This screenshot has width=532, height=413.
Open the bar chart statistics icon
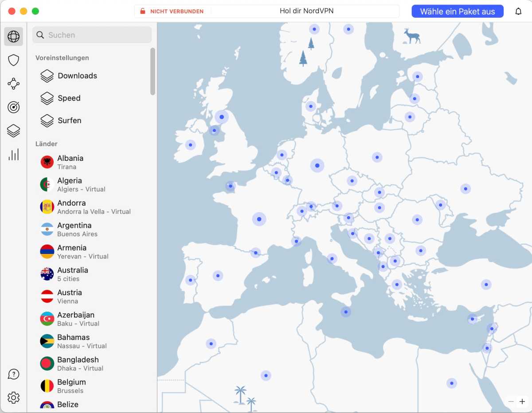14,154
